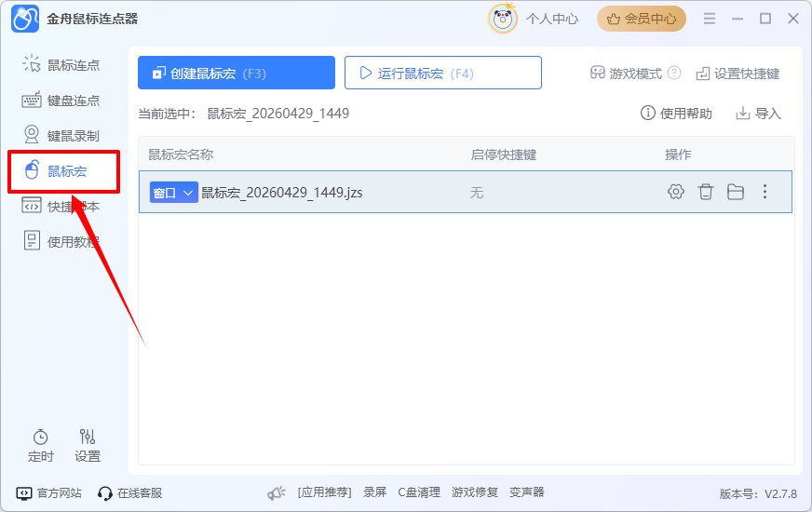This screenshot has height=512, width=812.
Task: Open 游戏修复 recommended app
Action: (x=474, y=492)
